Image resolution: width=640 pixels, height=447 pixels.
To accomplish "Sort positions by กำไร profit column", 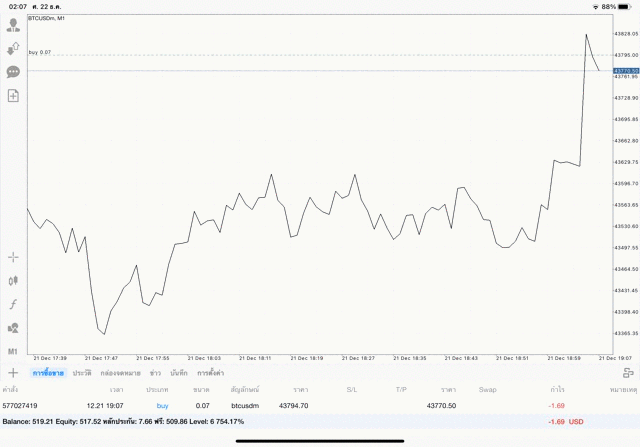I will point(556,388).
